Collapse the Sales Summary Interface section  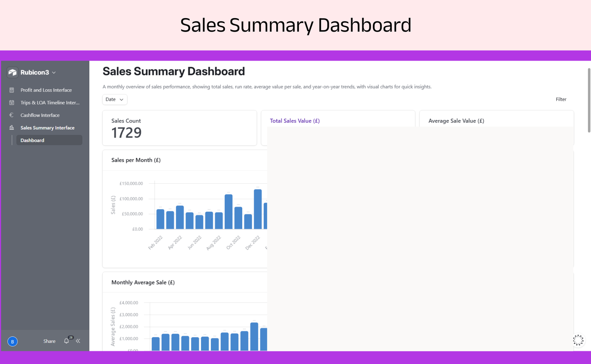pyautogui.click(x=47, y=128)
